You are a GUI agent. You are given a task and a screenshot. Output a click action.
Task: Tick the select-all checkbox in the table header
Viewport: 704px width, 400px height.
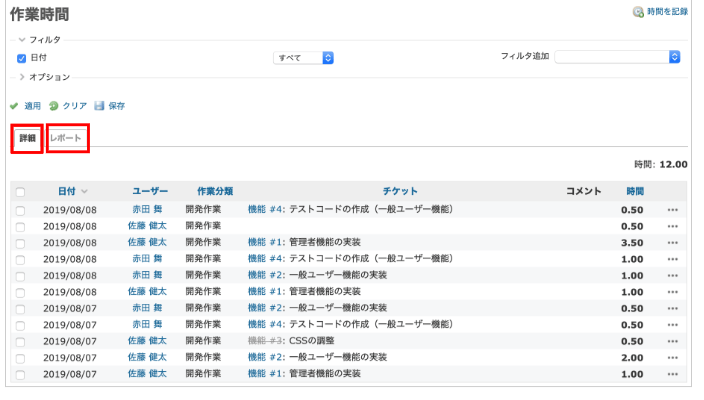pos(20,192)
